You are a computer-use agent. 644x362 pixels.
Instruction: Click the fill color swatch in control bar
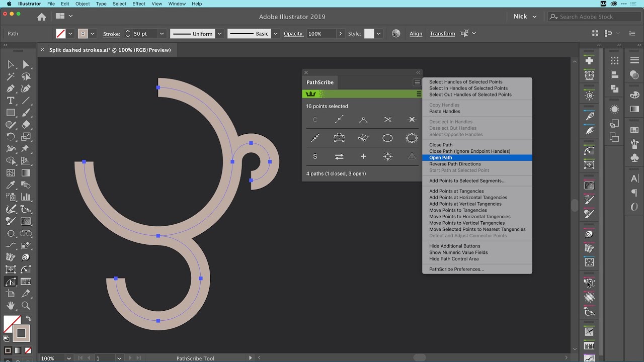point(60,34)
